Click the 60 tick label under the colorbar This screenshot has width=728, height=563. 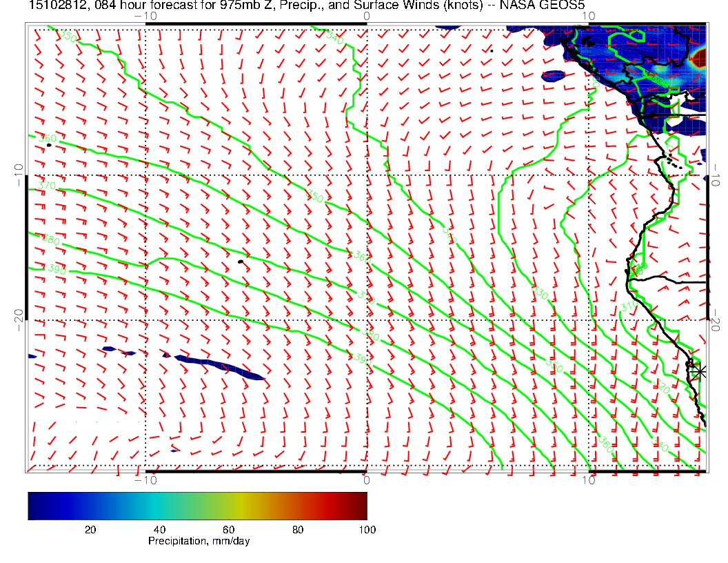pos(229,529)
